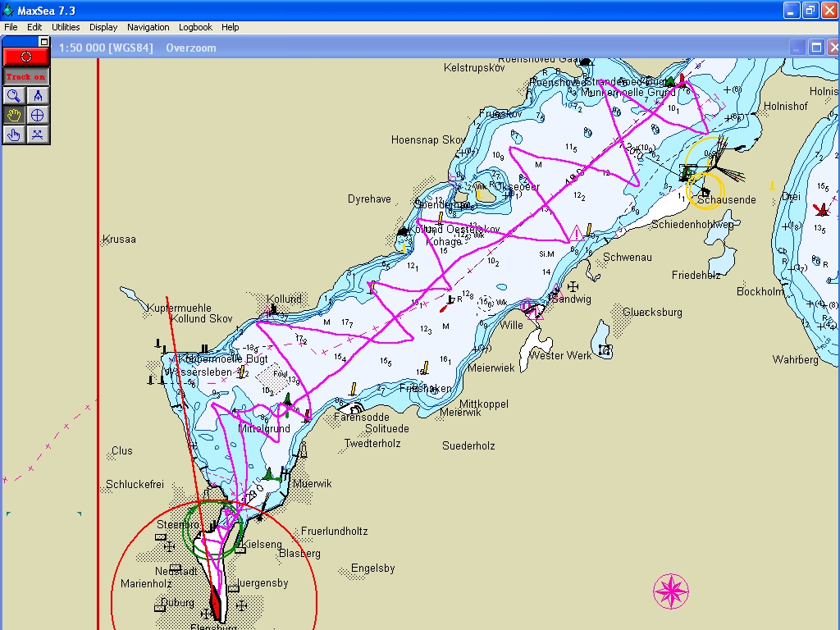
Task: Minimize the chart document window
Action: (797, 48)
